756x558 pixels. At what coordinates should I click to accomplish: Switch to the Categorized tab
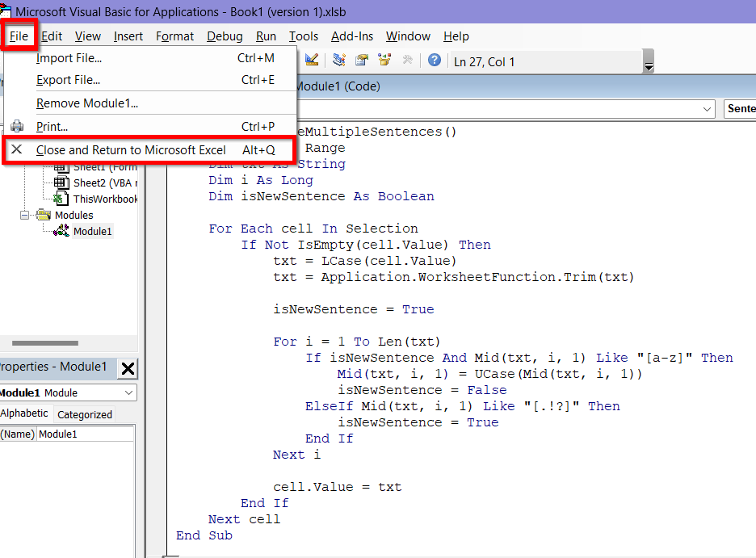point(84,414)
